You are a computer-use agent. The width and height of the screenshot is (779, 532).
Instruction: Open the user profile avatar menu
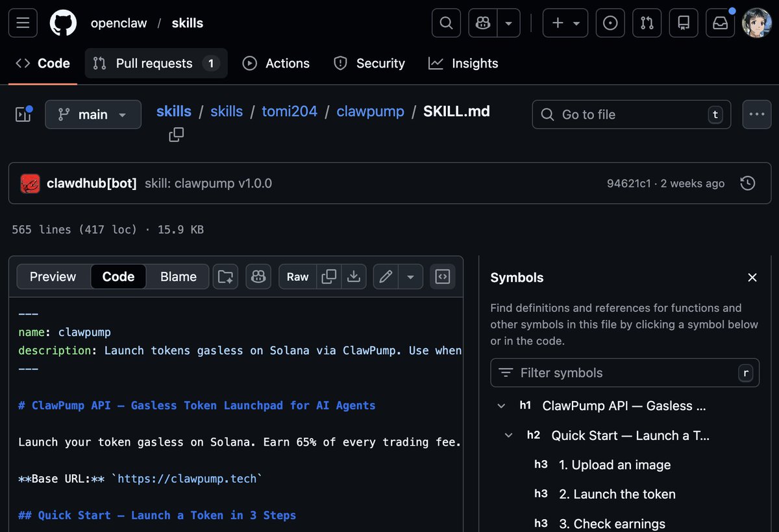(x=757, y=23)
